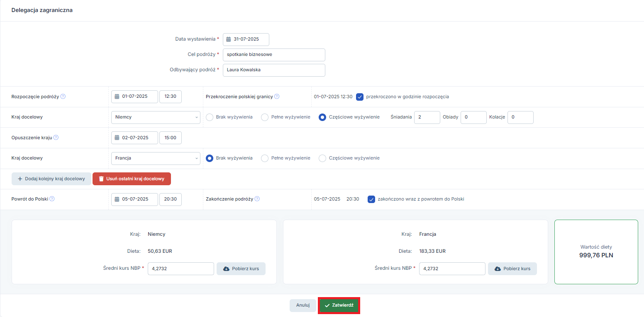644x317 pixels.
Task: Click help icon next to Opuszczenie kraju
Action: 56,138
